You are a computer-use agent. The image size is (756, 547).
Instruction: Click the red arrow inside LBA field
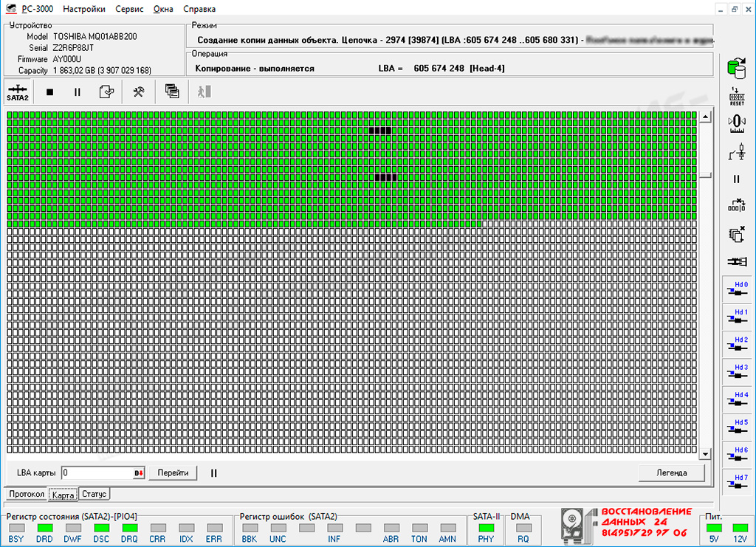click(139, 472)
